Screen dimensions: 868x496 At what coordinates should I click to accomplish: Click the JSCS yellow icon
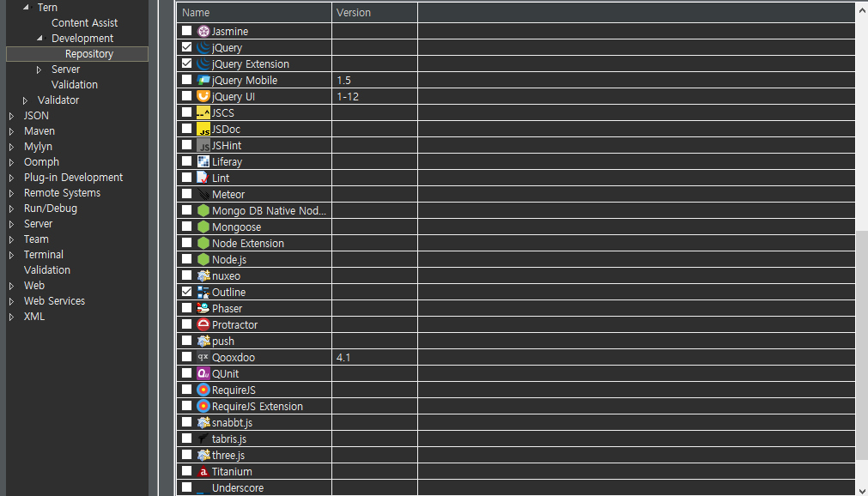[203, 113]
